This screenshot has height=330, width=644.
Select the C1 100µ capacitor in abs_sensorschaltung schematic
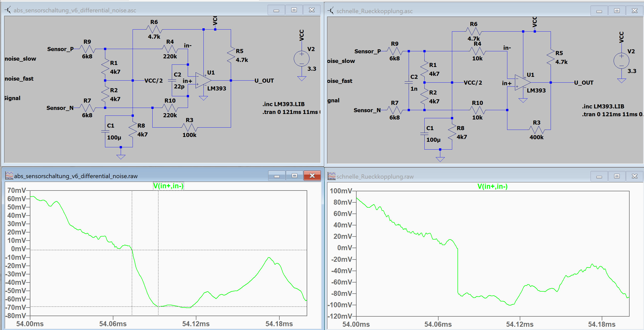105,131
